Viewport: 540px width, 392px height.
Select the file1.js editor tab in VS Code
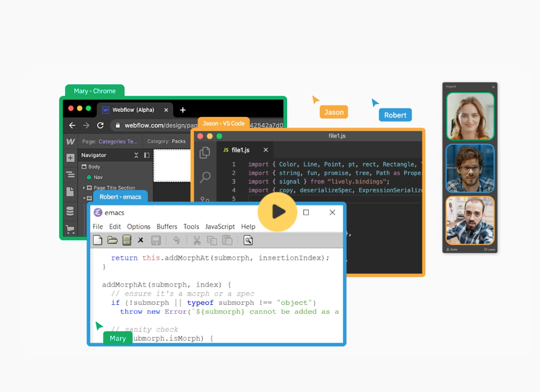(245, 150)
